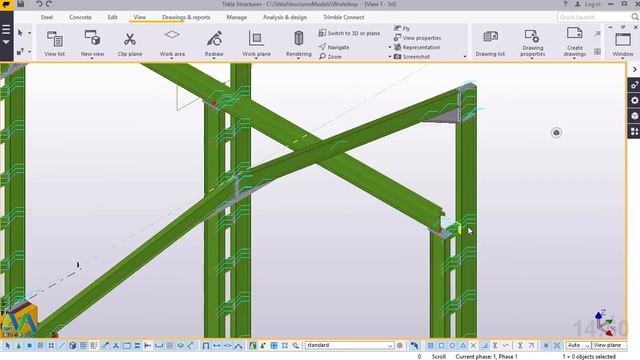The height and width of the screenshot is (360, 640).
Task: Click the Fly command
Action: click(x=402, y=28)
